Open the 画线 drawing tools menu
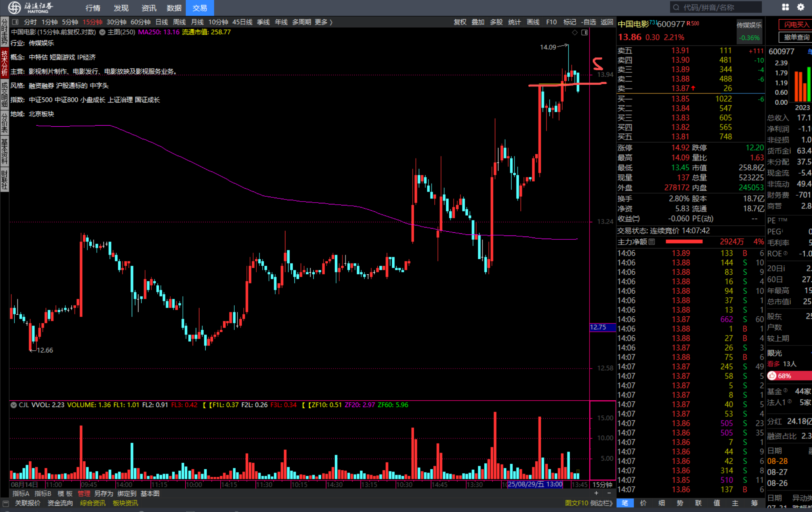The width and height of the screenshot is (812, 512). (533, 22)
